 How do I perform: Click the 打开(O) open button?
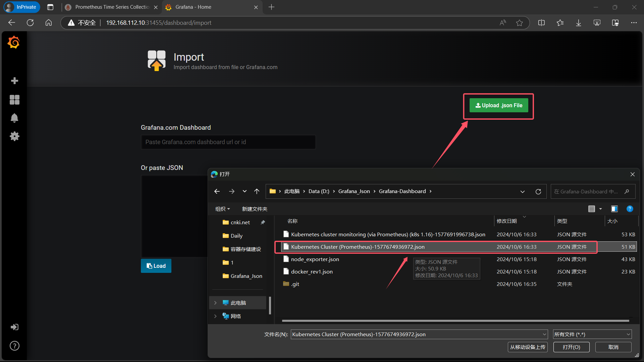571,347
